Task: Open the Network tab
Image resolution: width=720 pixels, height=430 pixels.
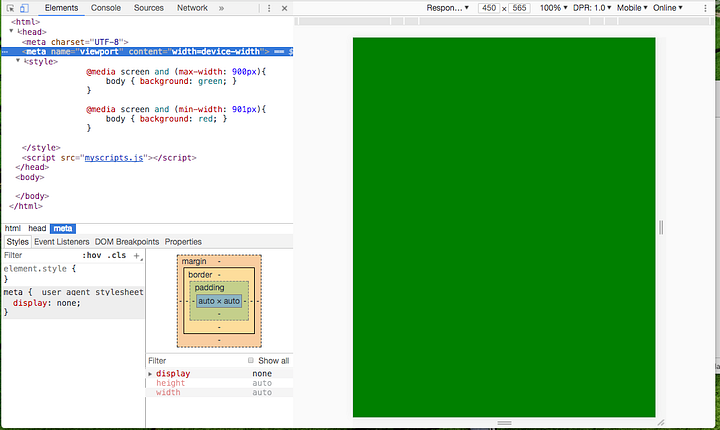Action: click(192, 8)
